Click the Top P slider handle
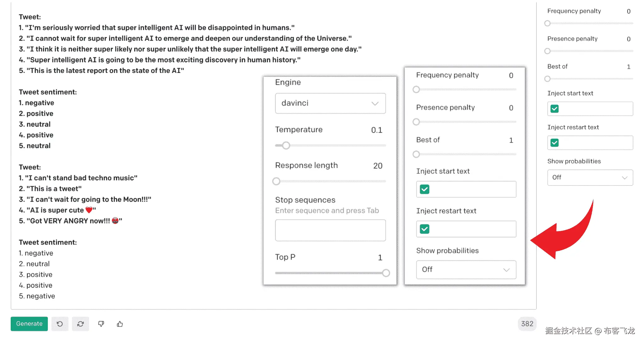This screenshot has height=344, width=644. click(x=386, y=273)
